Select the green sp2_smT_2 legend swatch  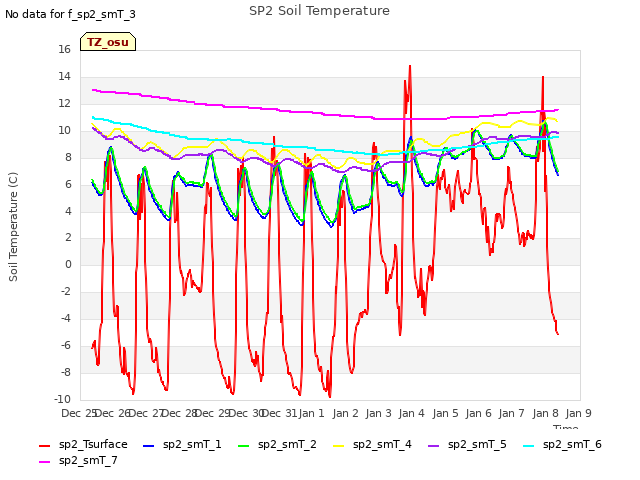click(244, 446)
